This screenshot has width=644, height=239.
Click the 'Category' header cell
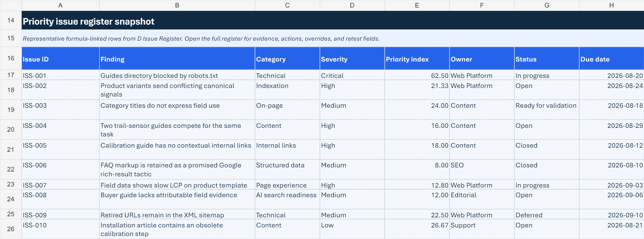[287, 59]
